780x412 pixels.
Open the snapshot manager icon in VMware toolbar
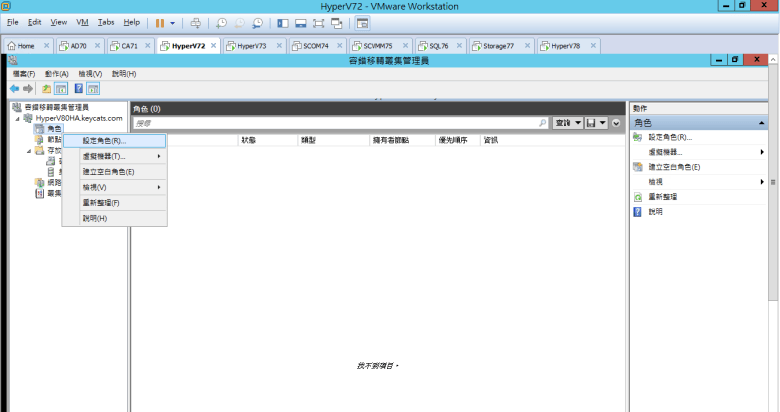click(x=257, y=22)
